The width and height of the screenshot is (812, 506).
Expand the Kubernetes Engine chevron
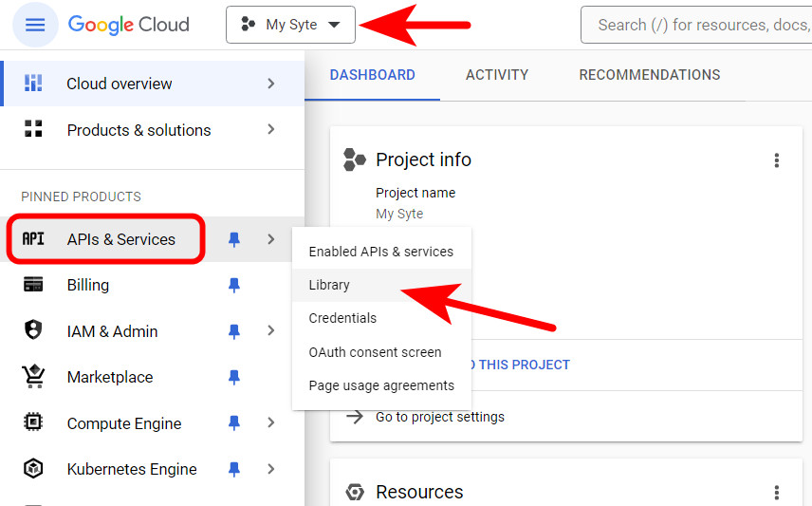click(271, 469)
